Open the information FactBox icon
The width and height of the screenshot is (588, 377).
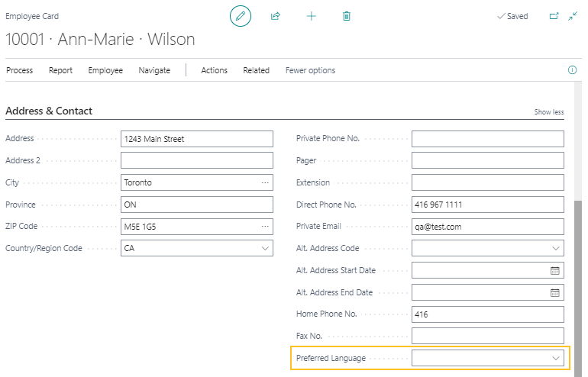(x=572, y=70)
